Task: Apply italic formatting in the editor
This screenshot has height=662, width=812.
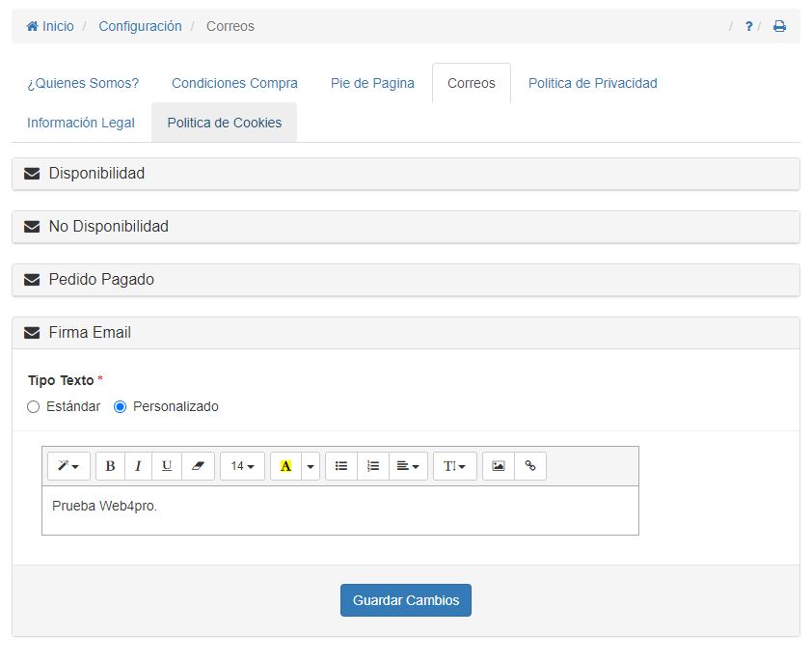Action: (x=138, y=466)
